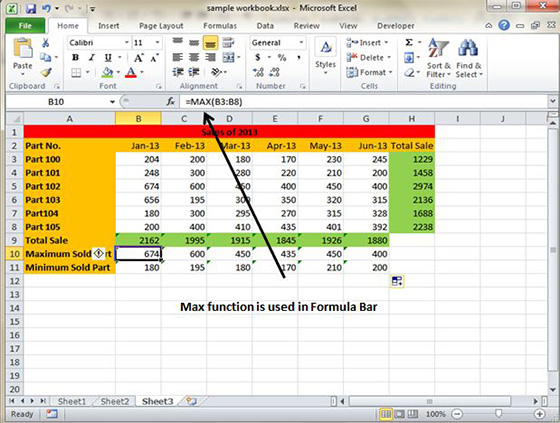Switch to Sheet1 tab
The image size is (560, 423).
[x=72, y=401]
